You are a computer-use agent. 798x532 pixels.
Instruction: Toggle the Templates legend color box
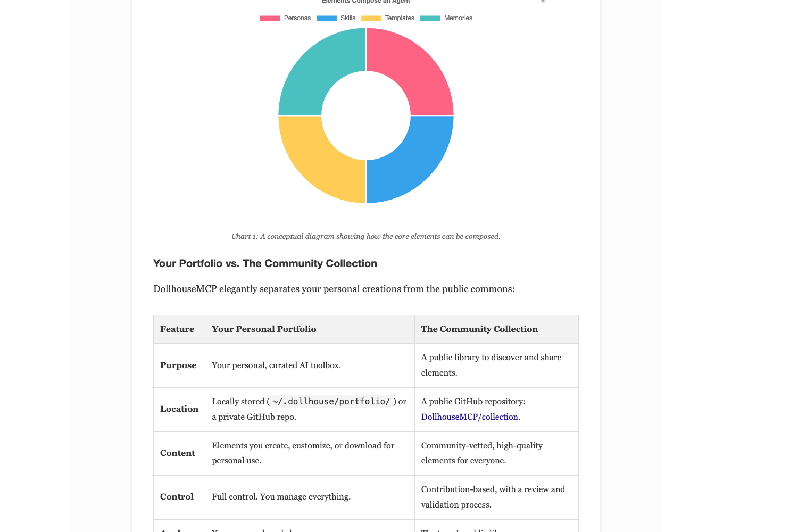[x=371, y=18]
